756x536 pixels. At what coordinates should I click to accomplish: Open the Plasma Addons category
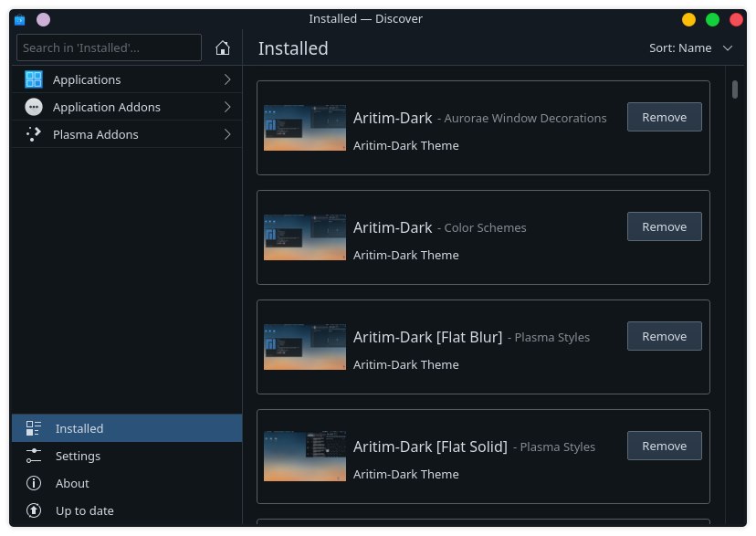[127, 134]
